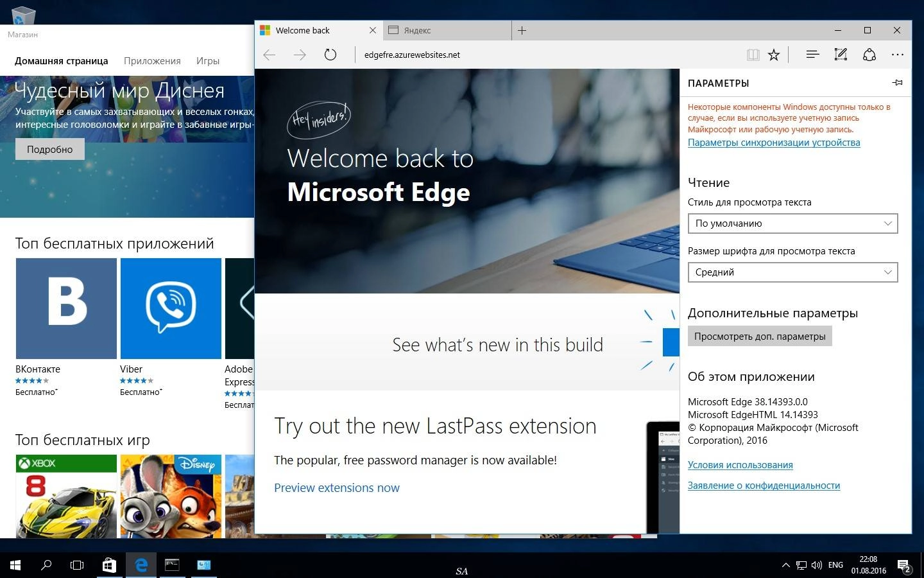Click See what's new in this build banner

click(498, 345)
